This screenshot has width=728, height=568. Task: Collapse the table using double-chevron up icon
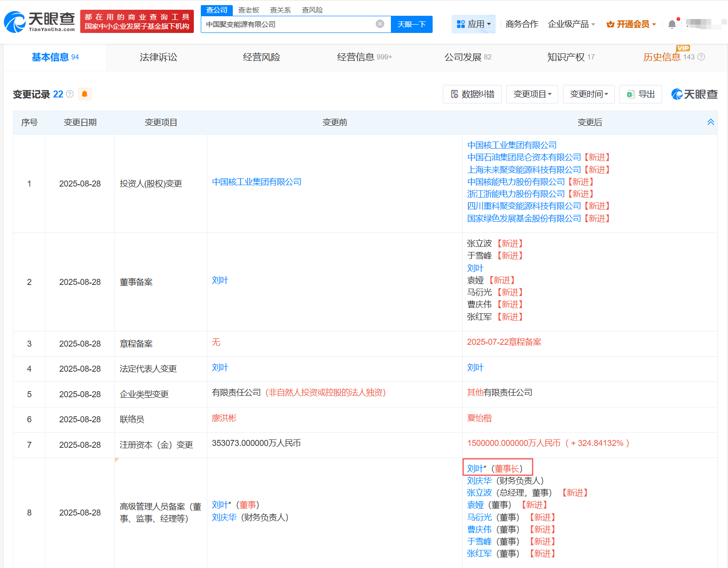(x=710, y=122)
